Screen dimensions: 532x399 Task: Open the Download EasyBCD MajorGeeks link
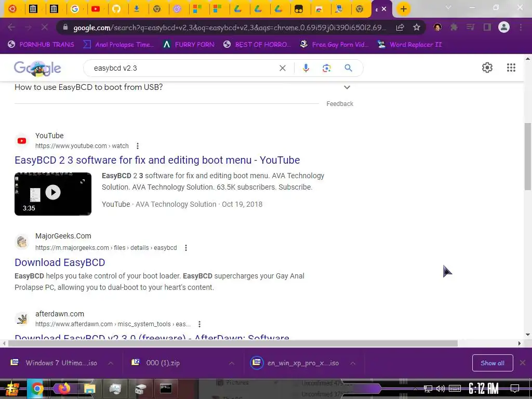[60, 262]
